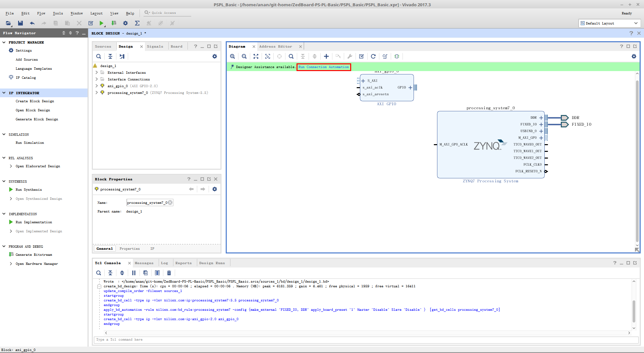Search the diagram with magnifier icon

coord(291,56)
